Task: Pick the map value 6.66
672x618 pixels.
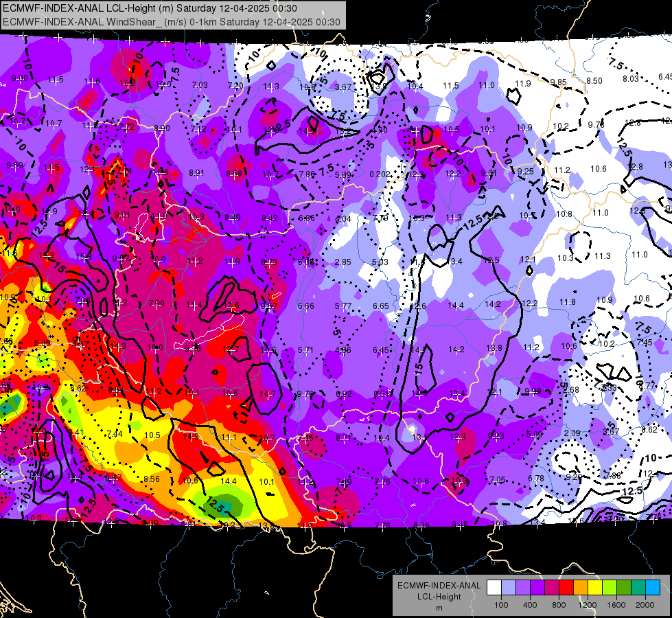Action: click(x=306, y=306)
